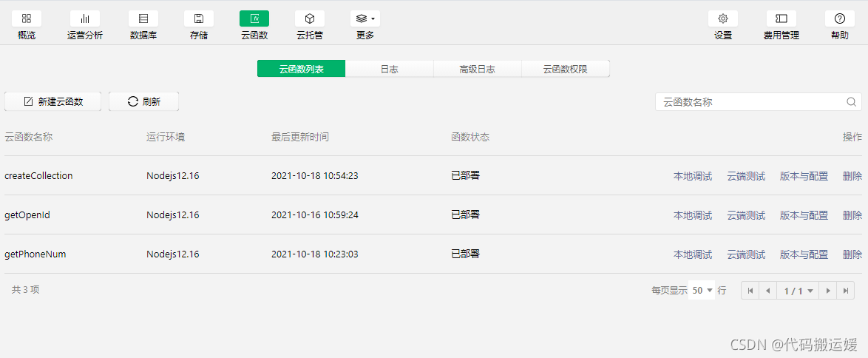The image size is (868, 358).
Task: Open the 云托管 cloud hosting icon
Action: [310, 18]
